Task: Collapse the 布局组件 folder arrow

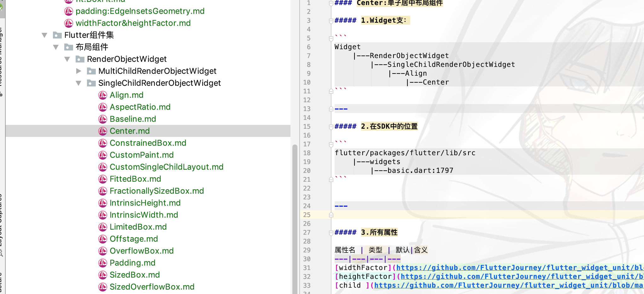Action: pyautogui.click(x=56, y=47)
